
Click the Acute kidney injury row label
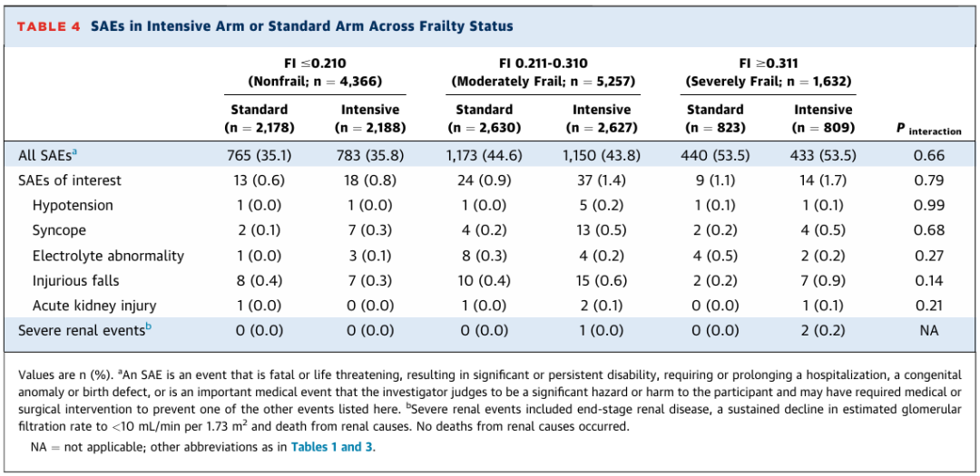click(x=94, y=306)
